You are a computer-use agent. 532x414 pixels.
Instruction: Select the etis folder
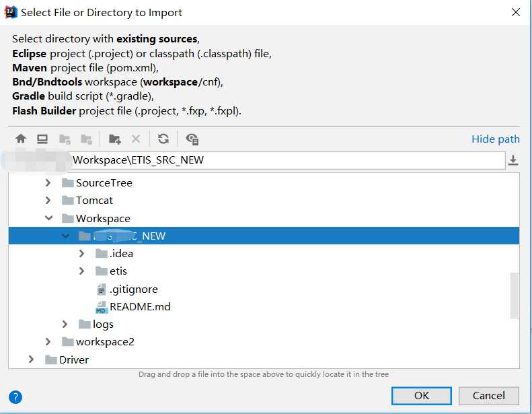pos(118,271)
